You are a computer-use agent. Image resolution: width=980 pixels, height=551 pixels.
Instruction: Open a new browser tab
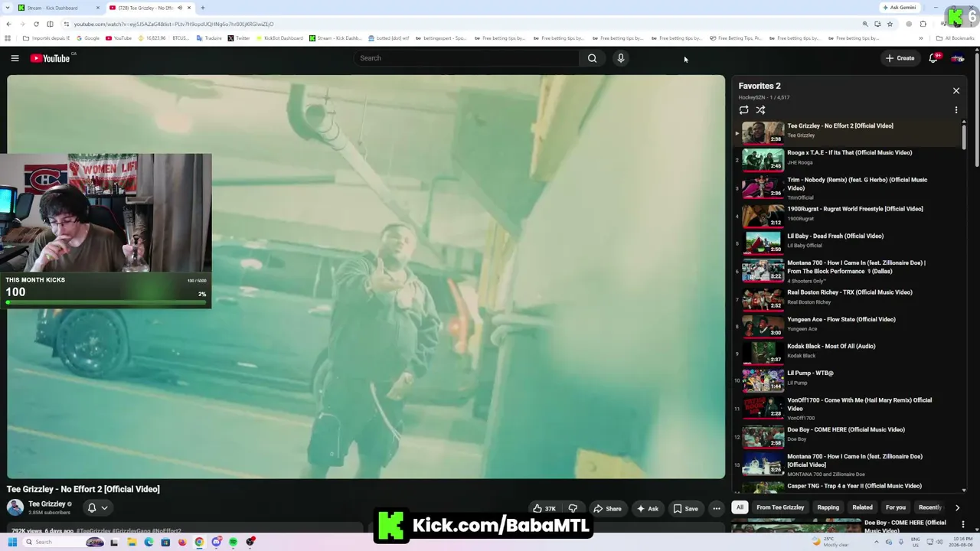click(x=202, y=8)
